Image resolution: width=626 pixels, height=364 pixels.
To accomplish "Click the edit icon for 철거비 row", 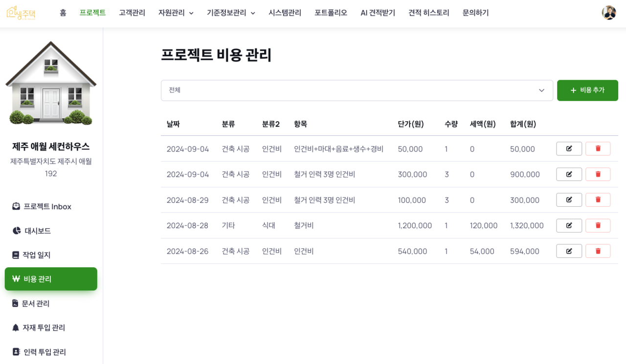I will pyautogui.click(x=569, y=226).
